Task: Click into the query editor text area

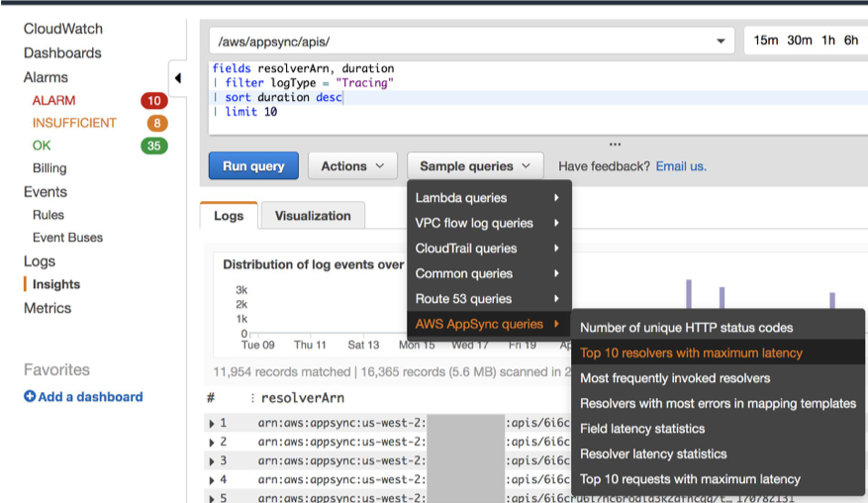Action: 538,97
